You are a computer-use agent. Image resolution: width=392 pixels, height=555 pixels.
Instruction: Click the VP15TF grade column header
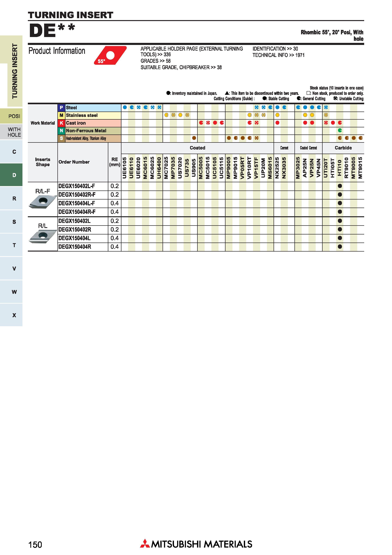[256, 168]
